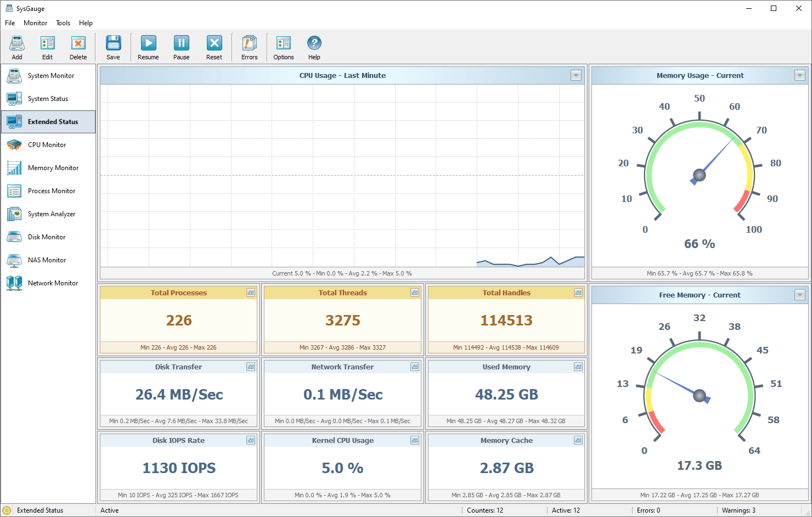Expand the CPU Usage panel dropdown
Viewport: 812px width, 517px height.
point(576,76)
